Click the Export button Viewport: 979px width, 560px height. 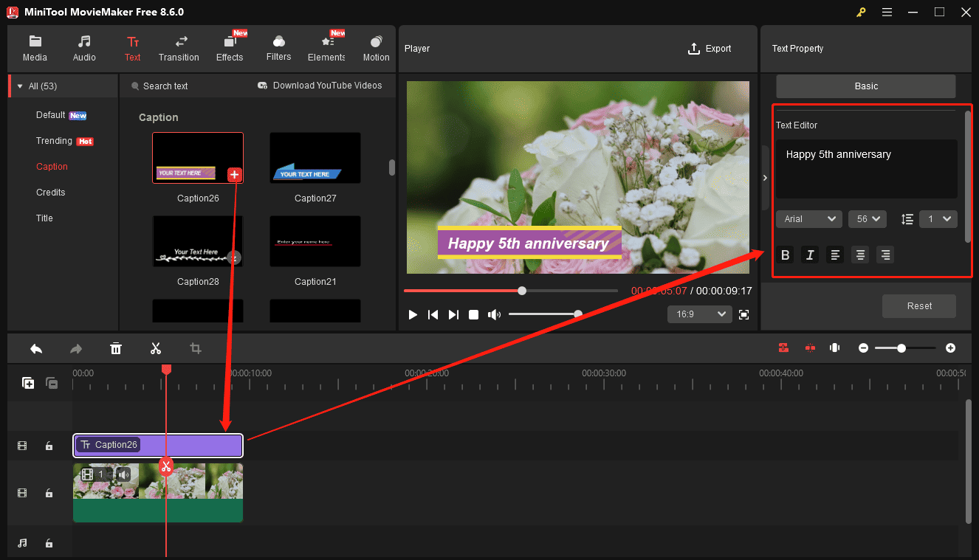click(x=710, y=49)
